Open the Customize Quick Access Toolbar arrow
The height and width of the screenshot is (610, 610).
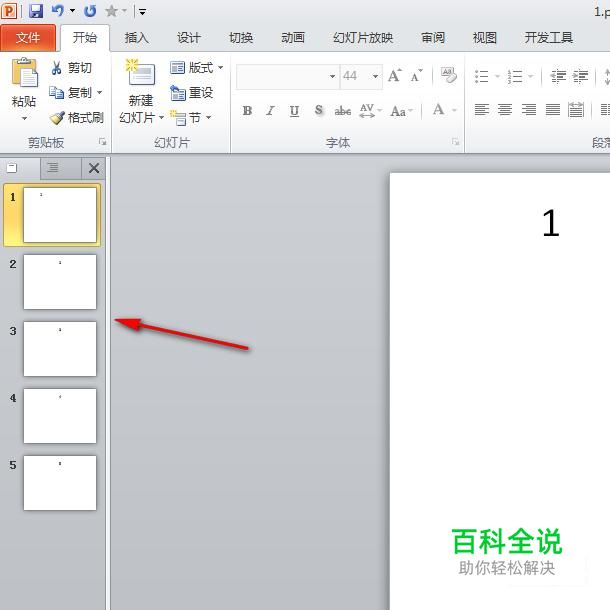(x=142, y=12)
